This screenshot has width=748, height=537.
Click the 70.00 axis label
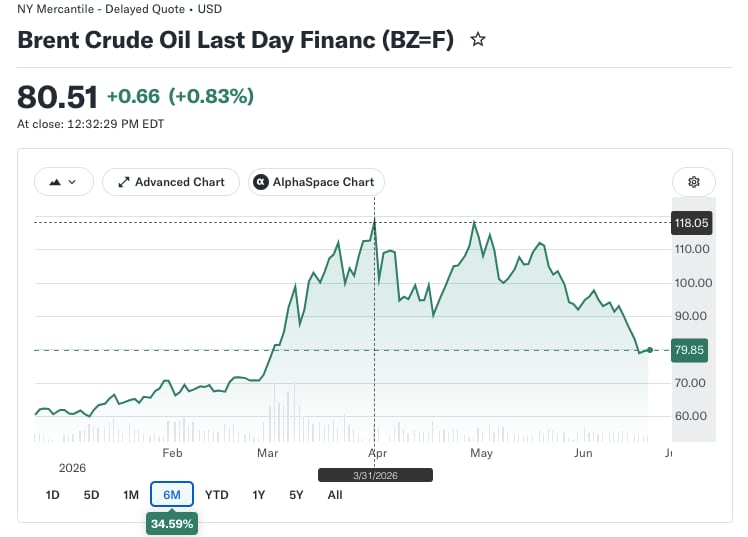point(690,382)
